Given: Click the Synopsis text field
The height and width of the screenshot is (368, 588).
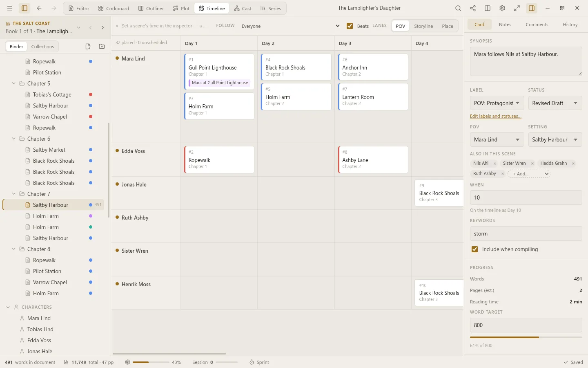Looking at the screenshot, I should point(526,61).
